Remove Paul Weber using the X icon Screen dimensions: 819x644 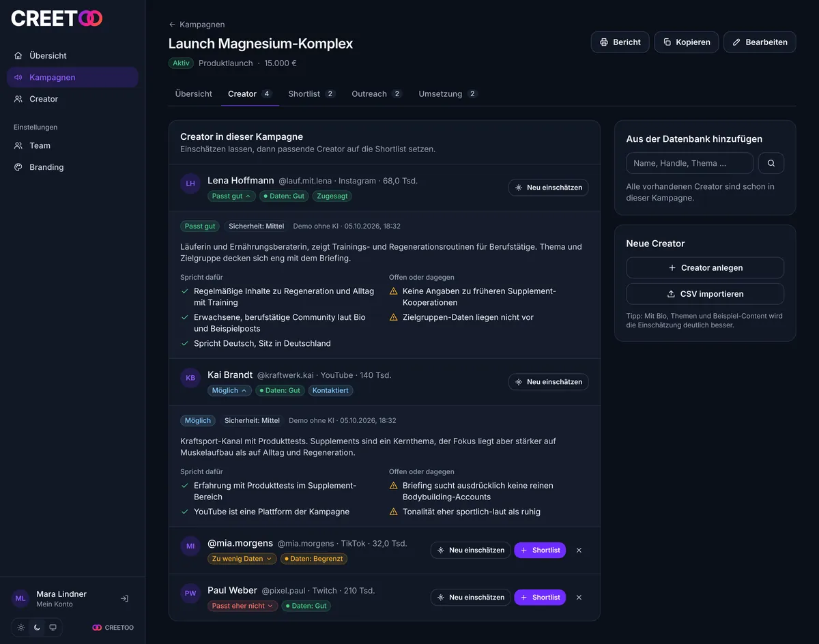pos(579,597)
